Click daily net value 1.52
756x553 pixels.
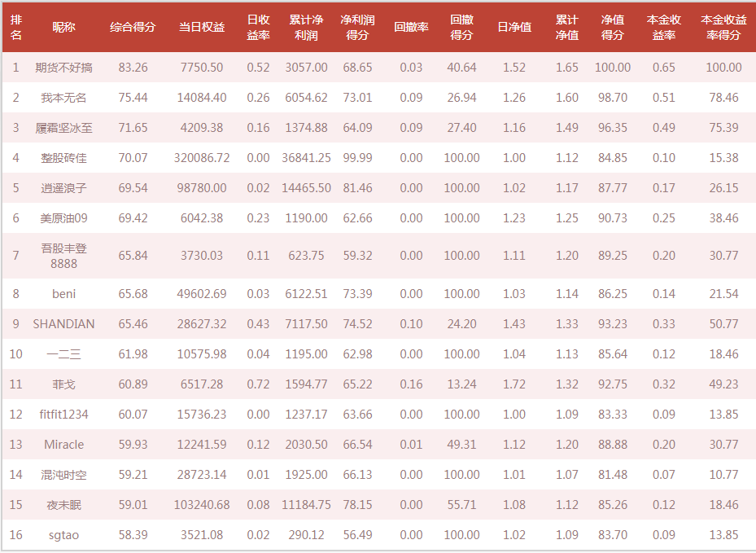click(514, 68)
